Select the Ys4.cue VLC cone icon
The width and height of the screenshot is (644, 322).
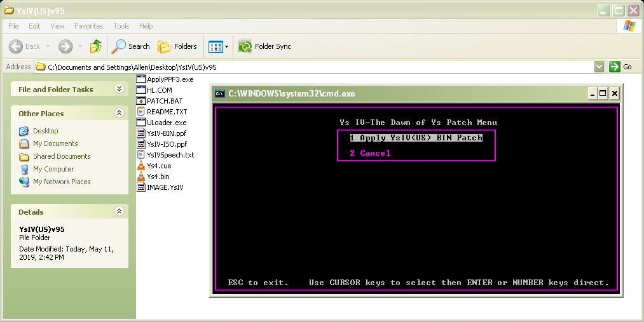[x=141, y=165]
